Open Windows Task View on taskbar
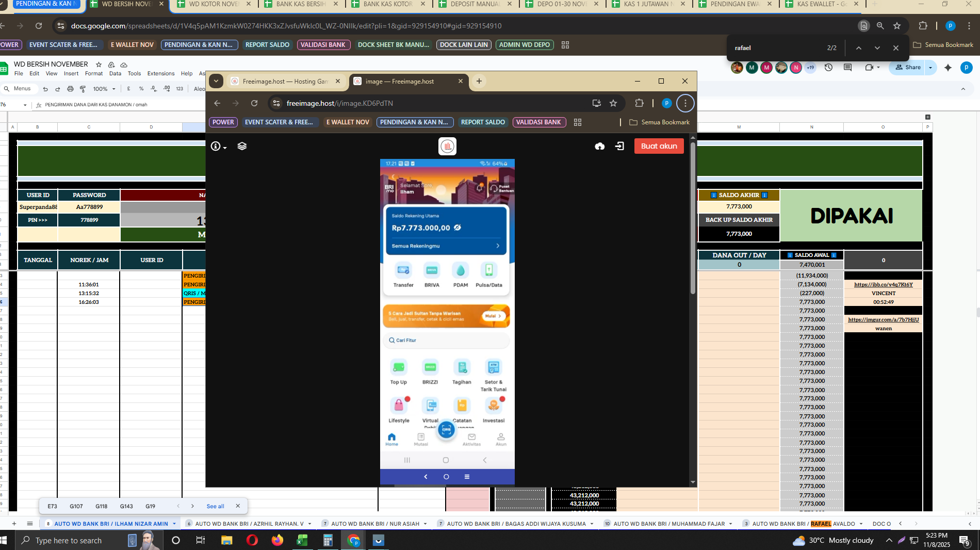The image size is (980, 550). point(201,540)
